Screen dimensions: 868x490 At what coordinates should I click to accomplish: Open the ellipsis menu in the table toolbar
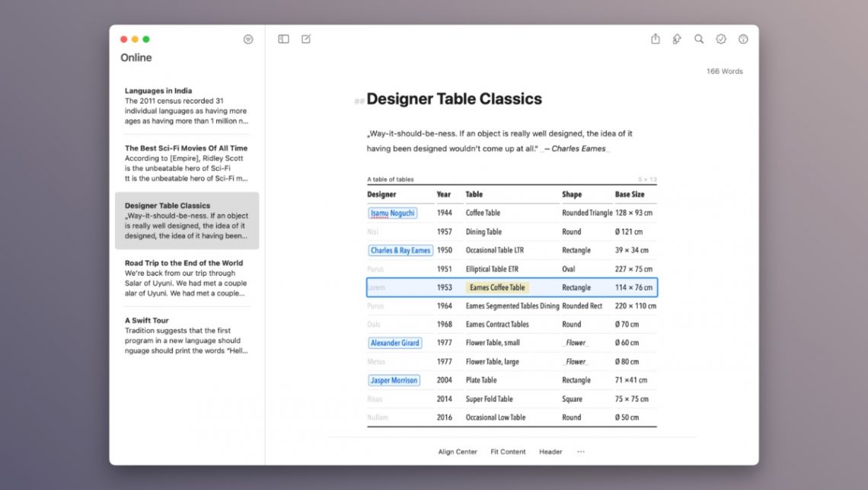click(581, 451)
